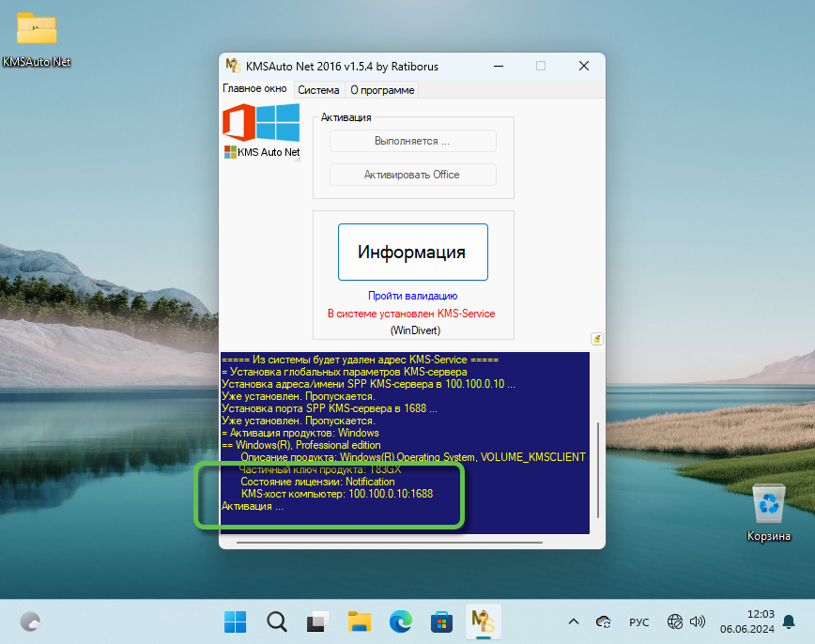The image size is (815, 644).
Task: Click the log line '== Windows(R), Professional edition'
Action: [x=301, y=445]
